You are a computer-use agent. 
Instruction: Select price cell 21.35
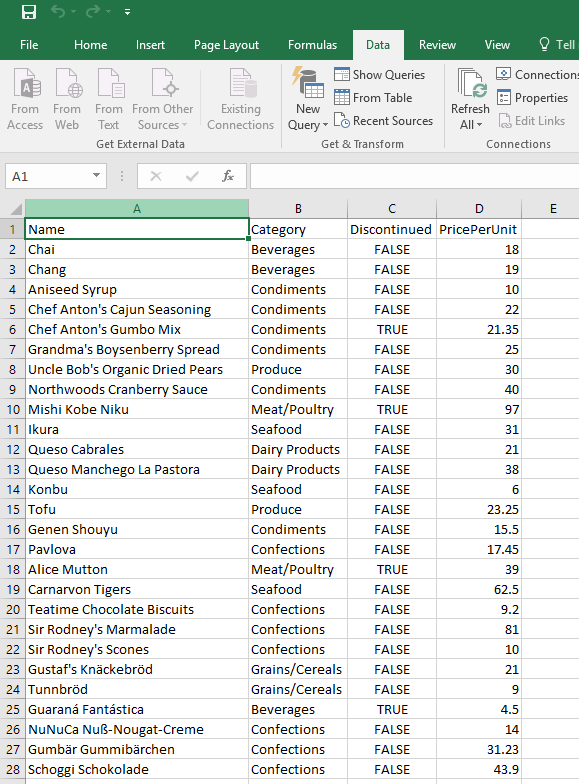coord(479,330)
